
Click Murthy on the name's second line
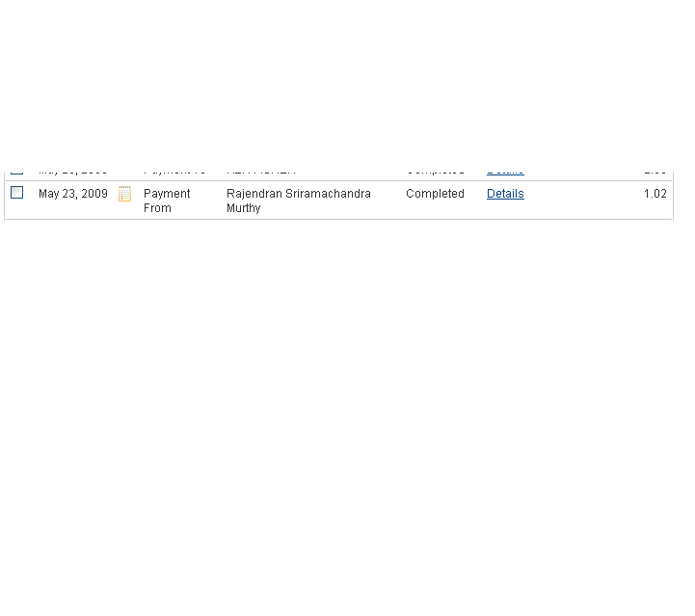point(243,208)
